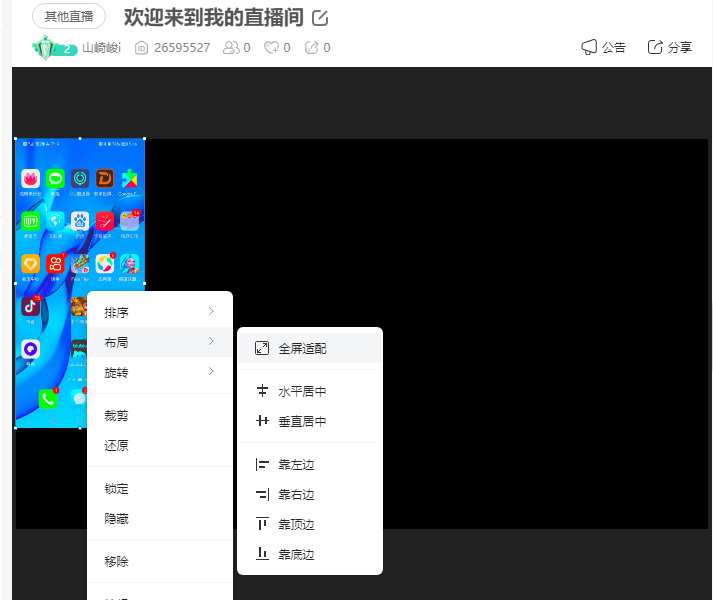Click 移除 to remove the source
Viewport: 713px width, 600px height.
click(117, 562)
